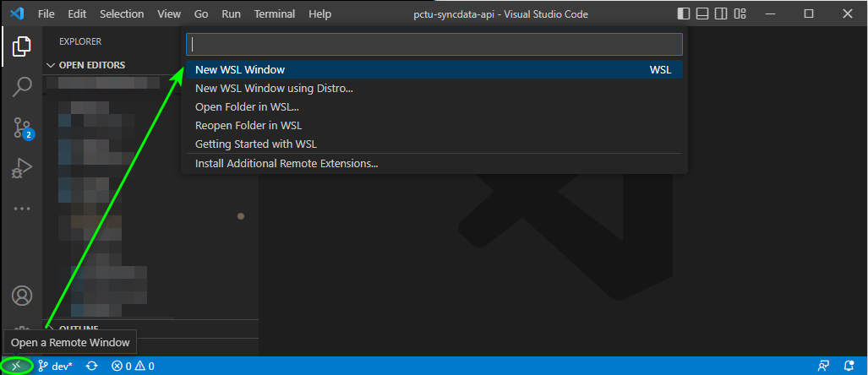
Task: Maximize the Visual Studio Code window
Action: (x=809, y=14)
